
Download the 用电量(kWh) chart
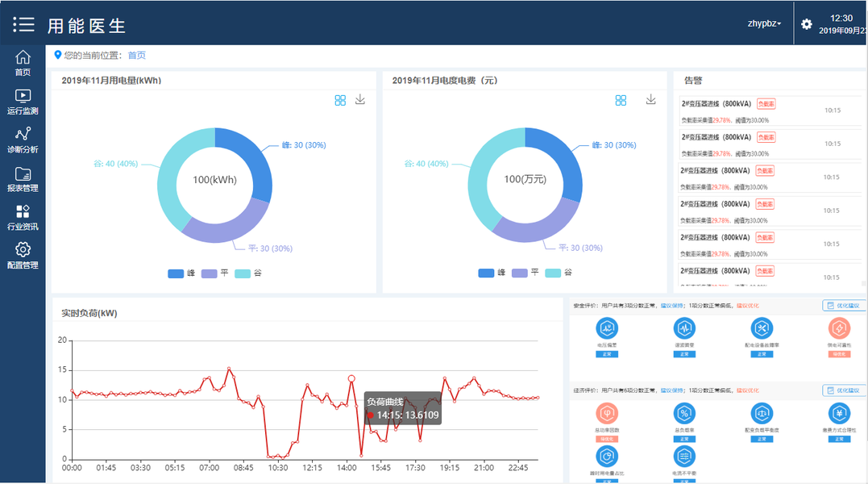click(359, 100)
